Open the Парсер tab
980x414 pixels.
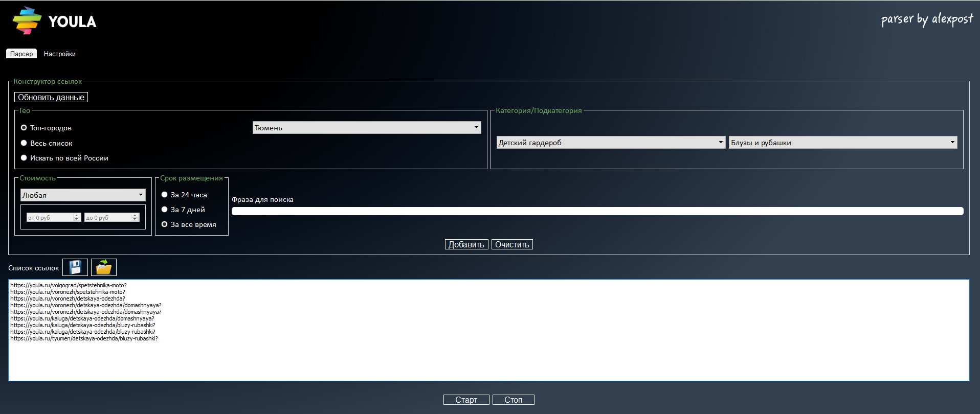coord(21,54)
